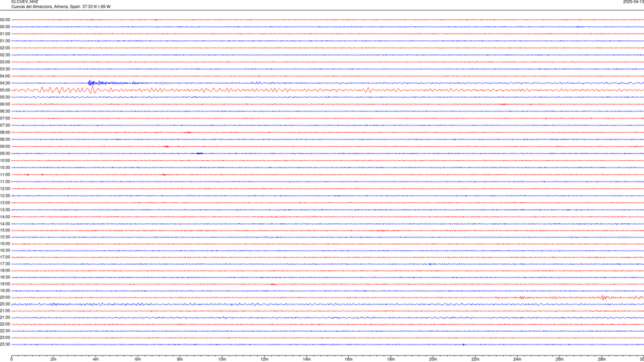The width and height of the screenshot is (644, 362).
Task: Click the 16m tick on the time axis
Action: click(349, 359)
